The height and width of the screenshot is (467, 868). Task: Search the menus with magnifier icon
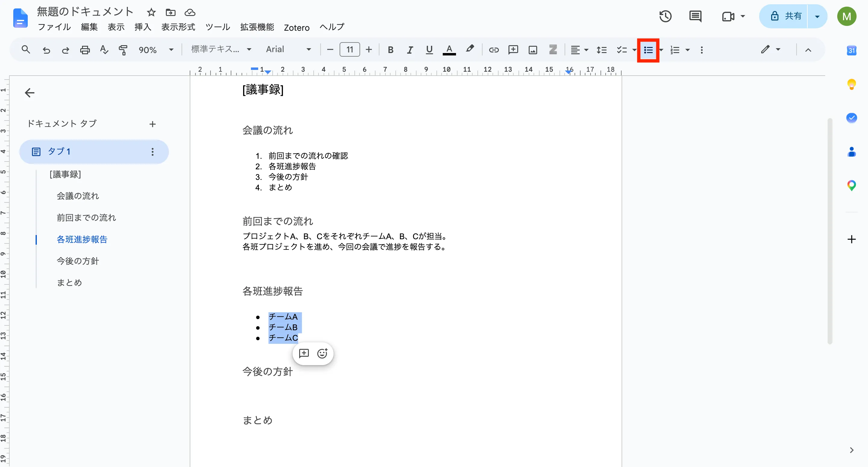tap(26, 50)
